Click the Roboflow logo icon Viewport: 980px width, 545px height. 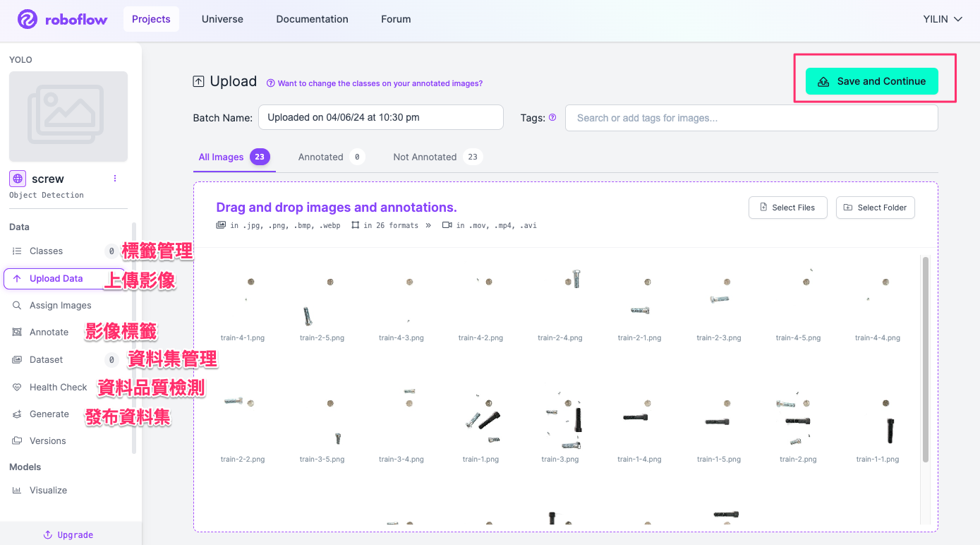click(x=28, y=19)
